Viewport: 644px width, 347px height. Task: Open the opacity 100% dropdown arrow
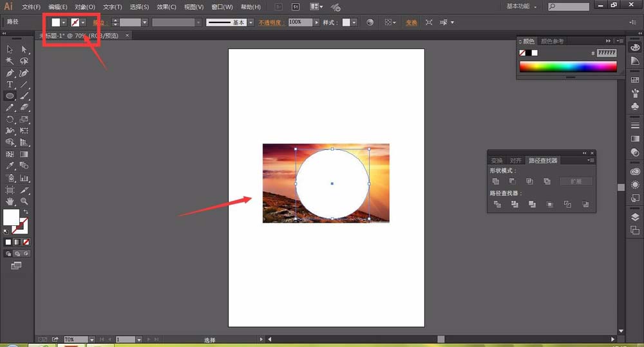(x=316, y=23)
